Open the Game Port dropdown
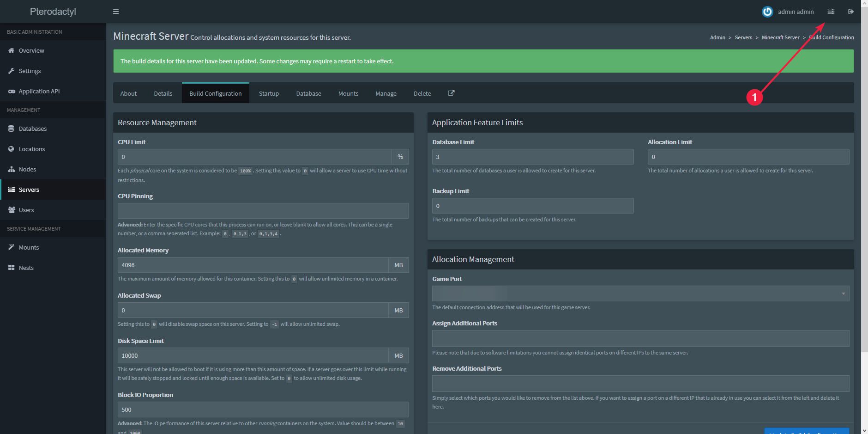The height and width of the screenshot is (434, 868). pyautogui.click(x=641, y=293)
